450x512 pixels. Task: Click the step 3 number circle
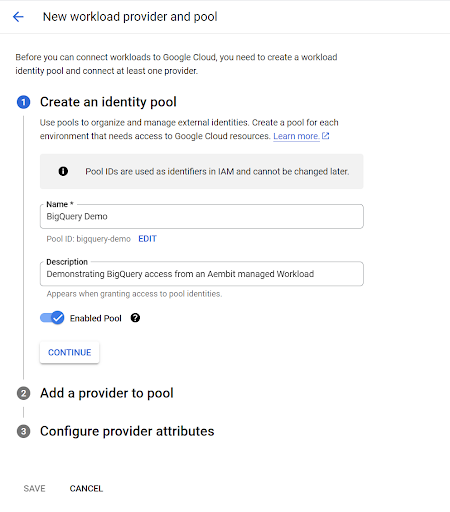[x=23, y=431]
